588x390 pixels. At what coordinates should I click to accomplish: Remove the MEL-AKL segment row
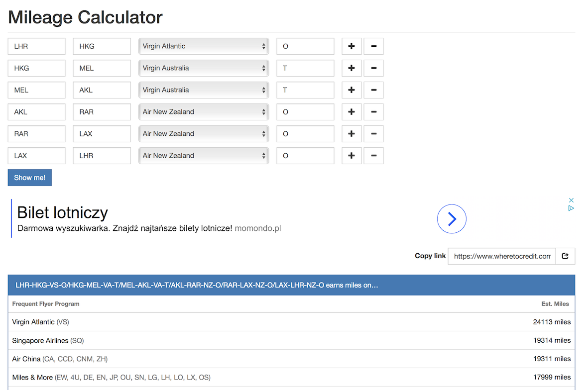tap(373, 90)
